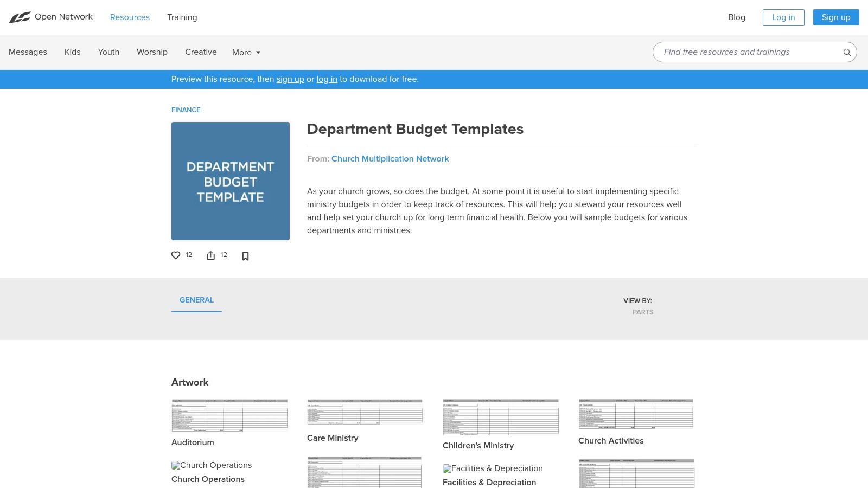Image resolution: width=868 pixels, height=488 pixels.
Task: Open the Resources nav item
Action: (x=130, y=17)
